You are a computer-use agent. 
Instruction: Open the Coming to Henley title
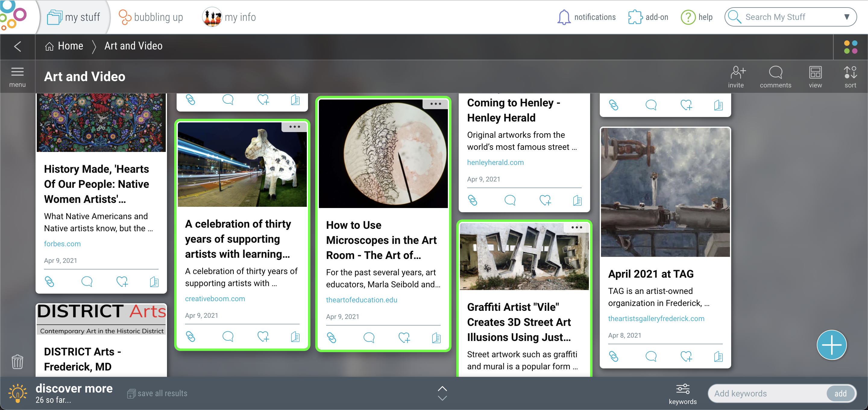point(514,110)
